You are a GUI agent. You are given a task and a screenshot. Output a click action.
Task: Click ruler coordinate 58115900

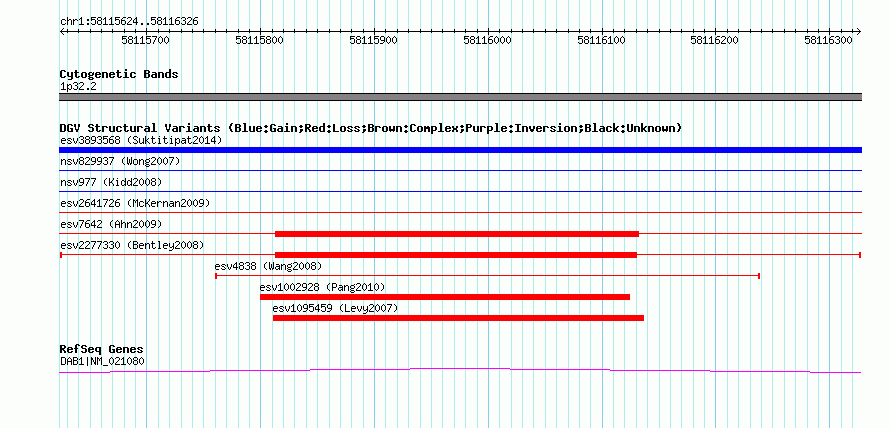[373, 40]
